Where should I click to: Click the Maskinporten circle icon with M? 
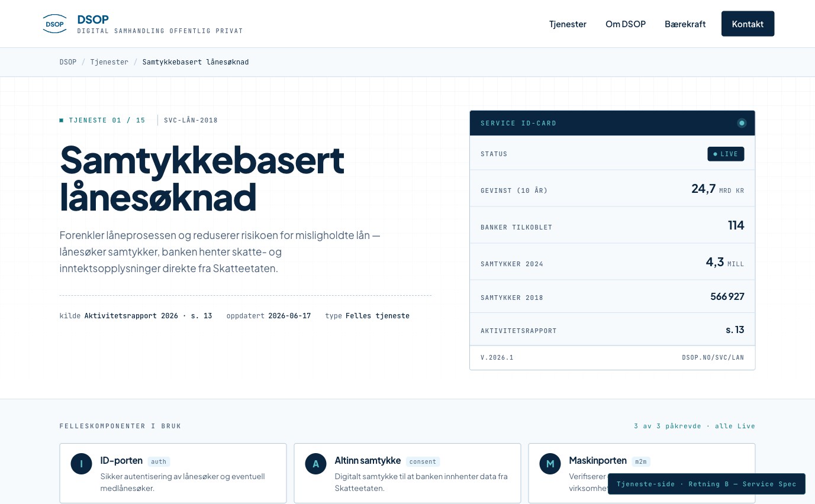(550, 464)
